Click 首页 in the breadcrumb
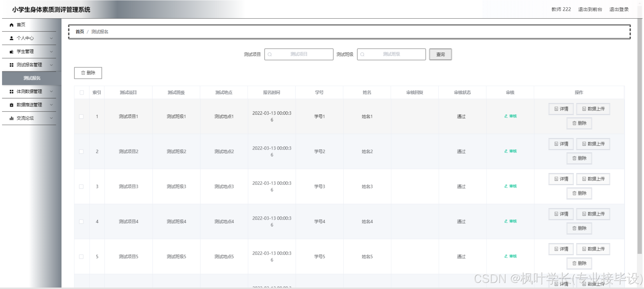Screen dimensions: 644x289 tap(80, 32)
